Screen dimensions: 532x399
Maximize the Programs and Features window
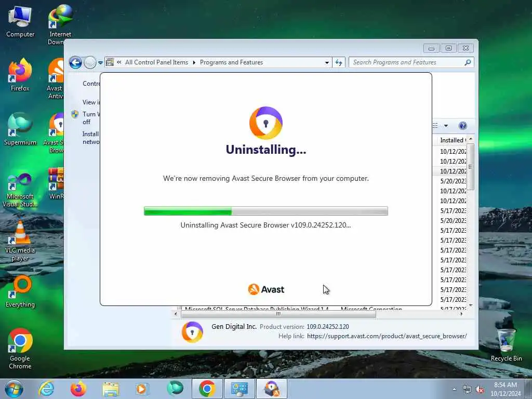coord(448,48)
